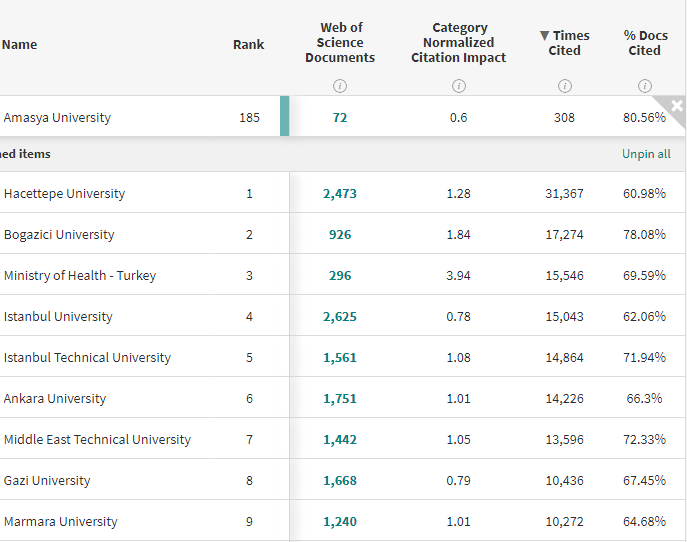Open Hacettepe University's 2,473 documents
Screen dimensions: 687x542
click(x=340, y=194)
